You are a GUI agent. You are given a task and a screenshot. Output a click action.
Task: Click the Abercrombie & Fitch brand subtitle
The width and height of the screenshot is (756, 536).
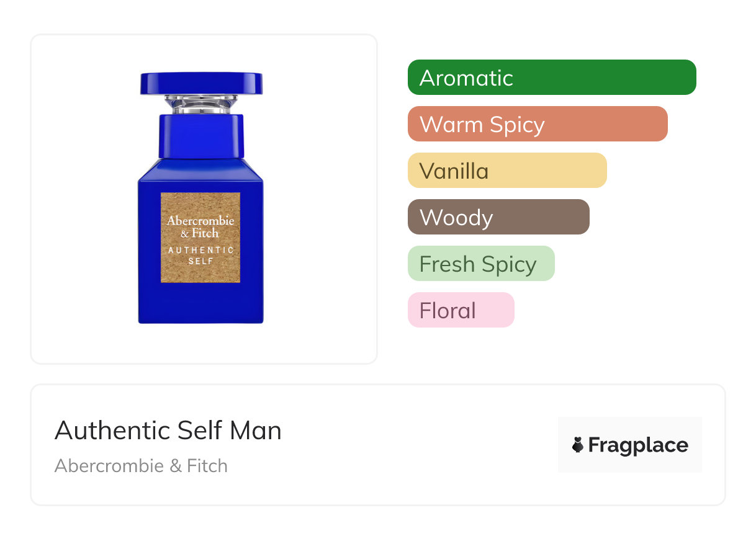(x=141, y=466)
